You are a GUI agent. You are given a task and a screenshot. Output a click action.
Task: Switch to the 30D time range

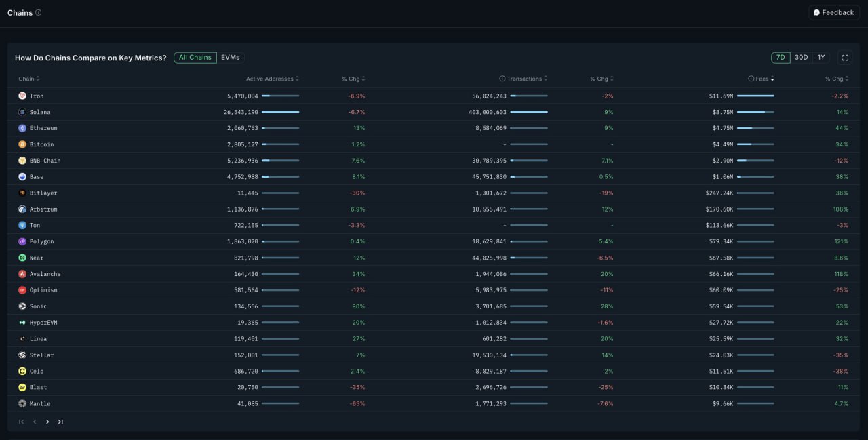pyautogui.click(x=802, y=58)
